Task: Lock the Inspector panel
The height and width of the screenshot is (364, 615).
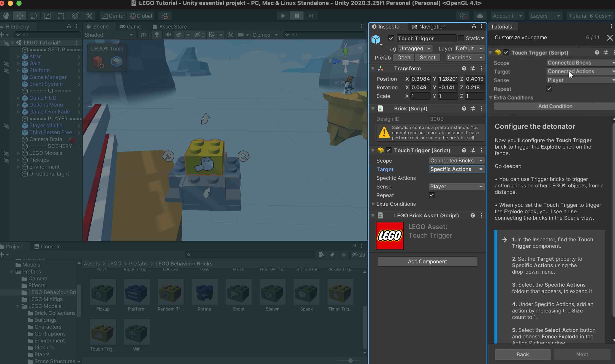Action: (x=474, y=26)
